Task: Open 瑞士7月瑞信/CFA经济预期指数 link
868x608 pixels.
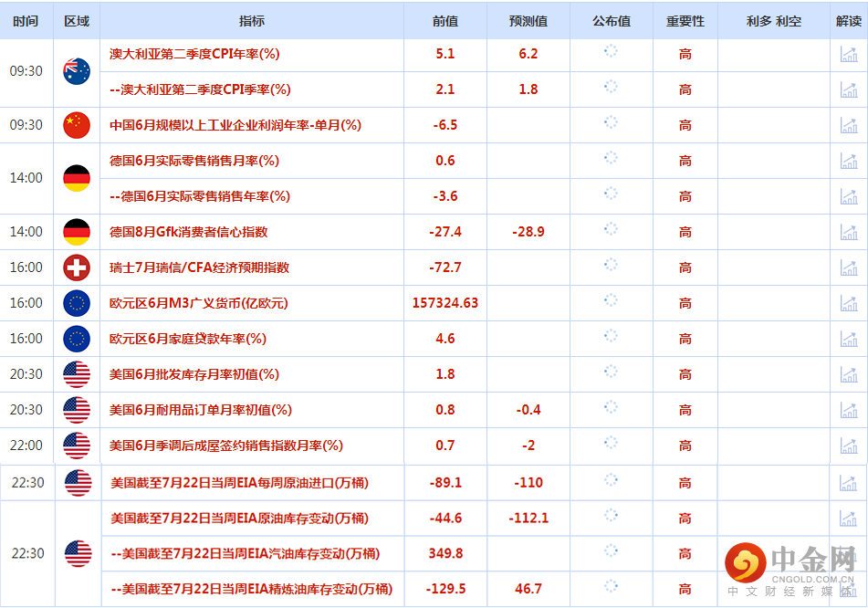Action: tap(199, 267)
